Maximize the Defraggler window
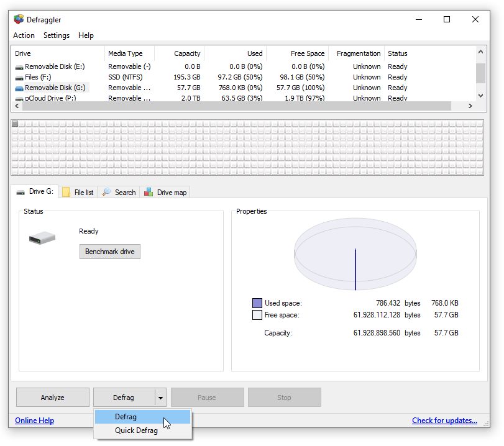This screenshot has height=446, width=504. (x=447, y=19)
